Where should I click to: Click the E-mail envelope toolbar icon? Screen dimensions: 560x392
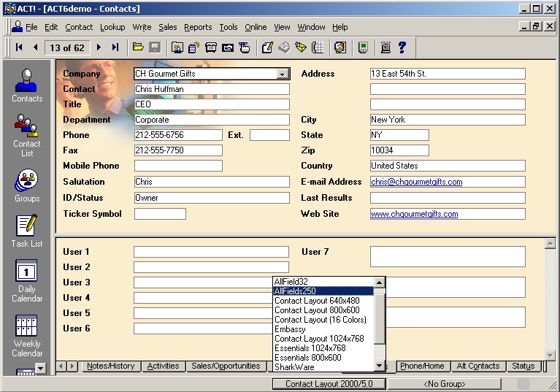tap(301, 47)
